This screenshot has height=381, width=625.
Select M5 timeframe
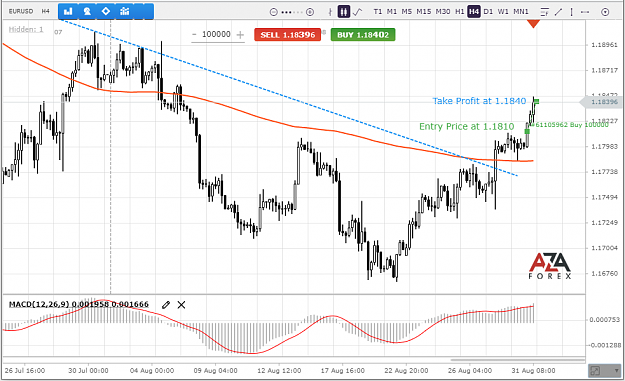pyautogui.click(x=407, y=12)
